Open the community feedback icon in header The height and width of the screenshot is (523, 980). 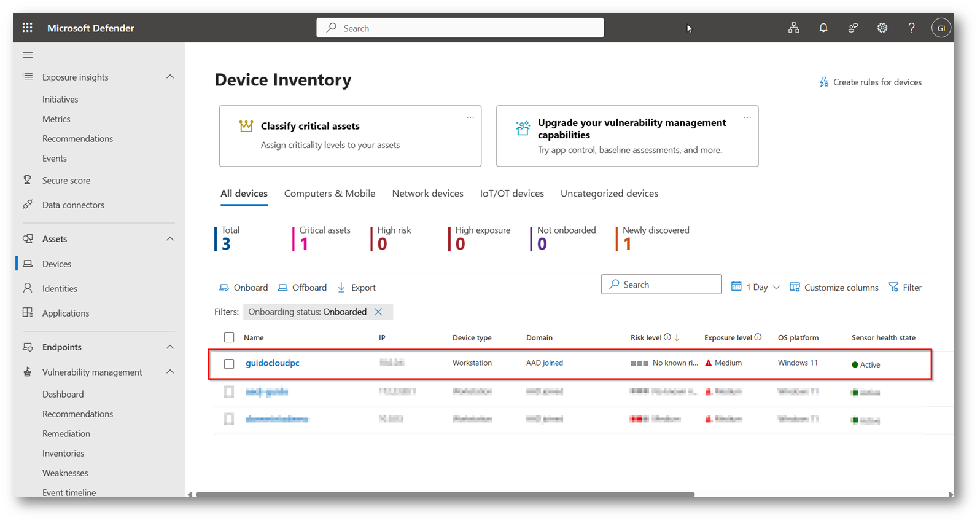(853, 28)
